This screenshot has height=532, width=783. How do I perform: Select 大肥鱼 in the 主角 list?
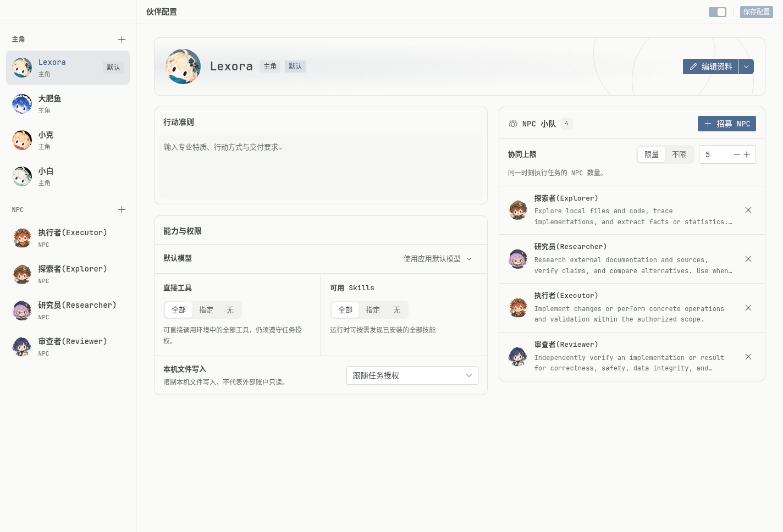(x=68, y=104)
